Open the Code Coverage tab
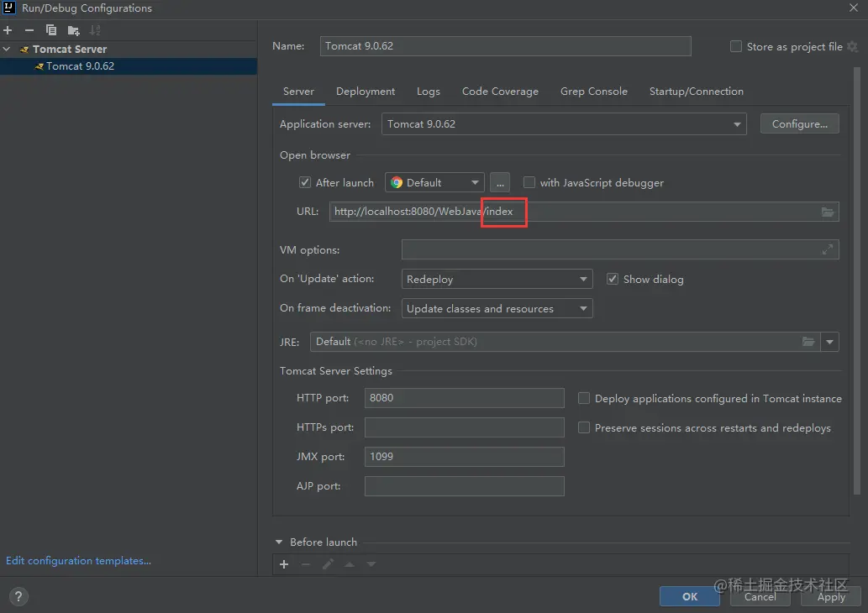This screenshot has height=613, width=868. coord(500,92)
